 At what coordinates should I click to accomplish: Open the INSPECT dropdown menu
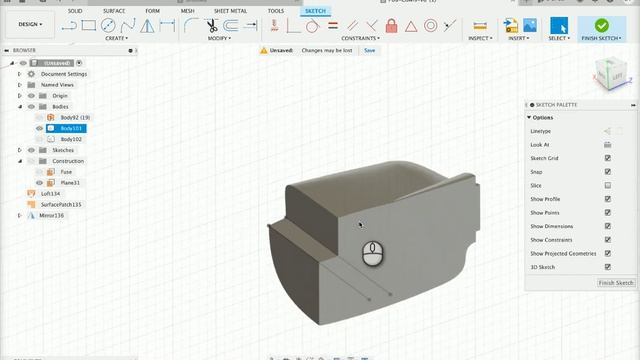(x=480, y=38)
